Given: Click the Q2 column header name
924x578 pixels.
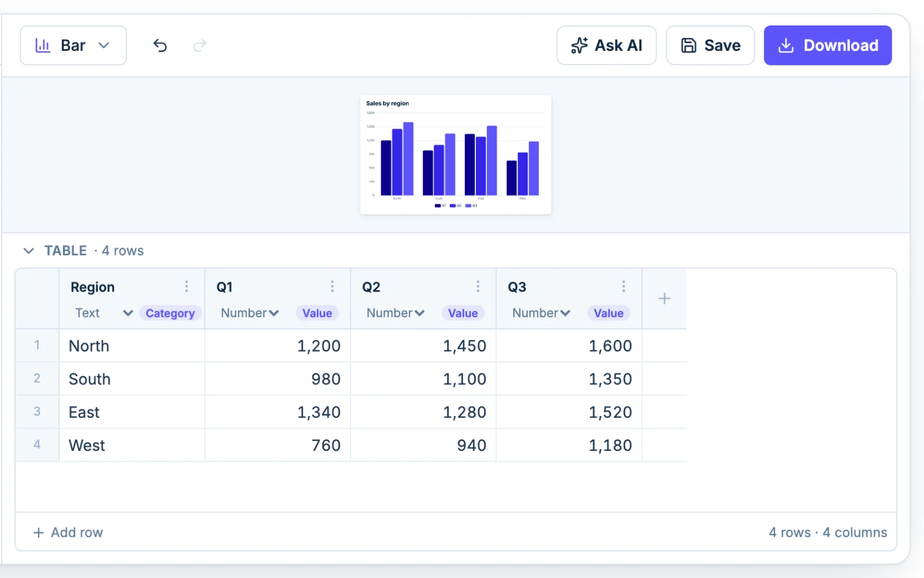Looking at the screenshot, I should [x=371, y=287].
